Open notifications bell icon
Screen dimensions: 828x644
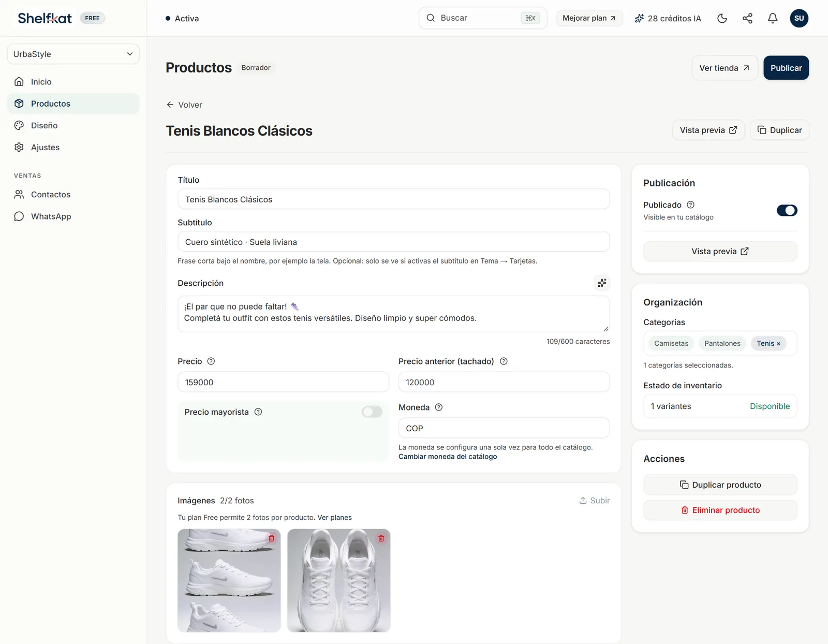[773, 18]
